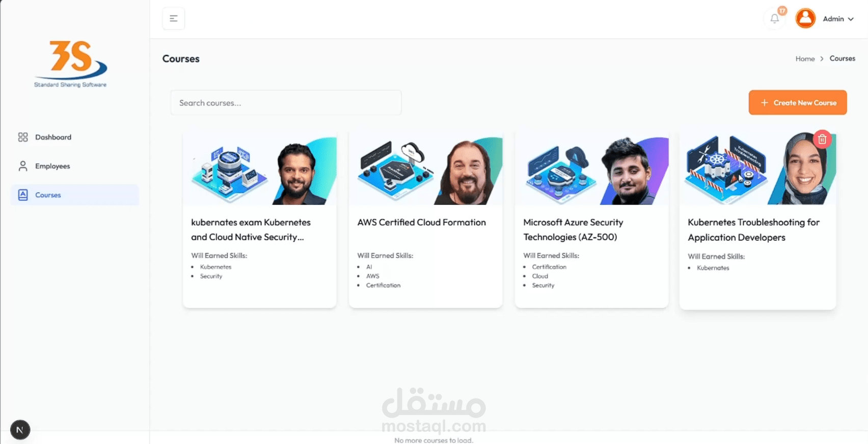
Task: Click the 3S Standard Sharing Software logo
Action: click(x=70, y=64)
